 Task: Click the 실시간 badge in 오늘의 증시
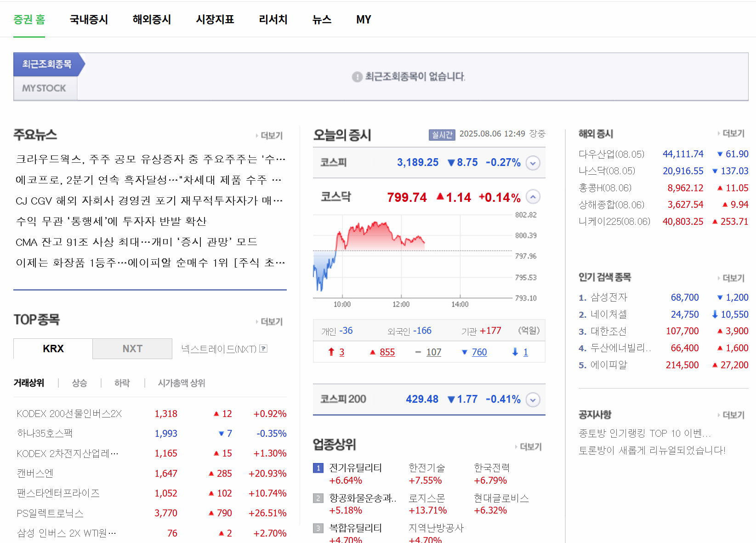coord(442,134)
